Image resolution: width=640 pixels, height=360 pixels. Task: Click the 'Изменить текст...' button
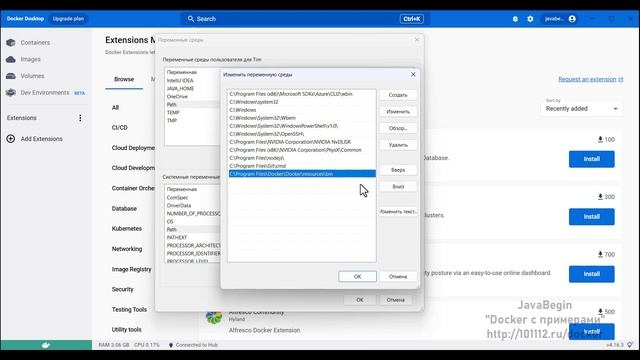398,211
